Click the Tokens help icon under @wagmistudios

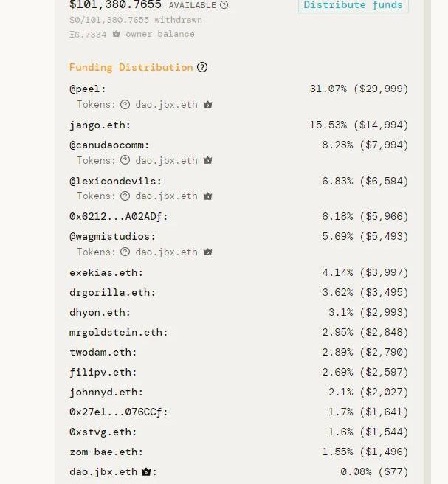[x=125, y=252]
